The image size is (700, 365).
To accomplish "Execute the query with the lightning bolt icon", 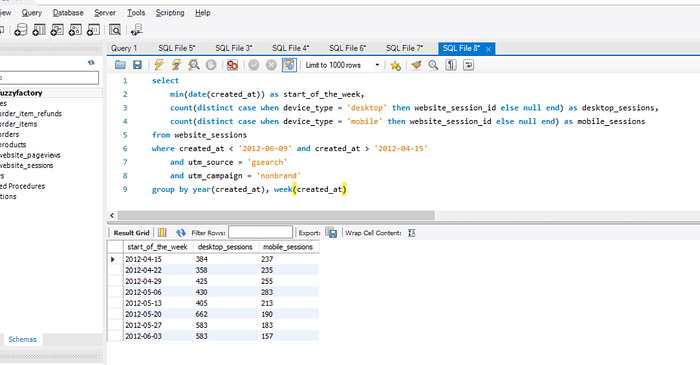I will 159,65.
